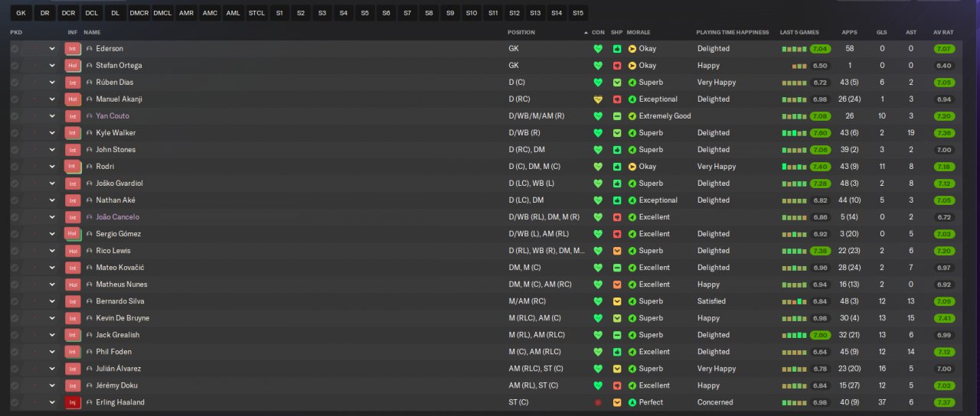The image size is (980, 416).
Task: Click the Hol badge for Rico Lewis
Action: pos(73,250)
